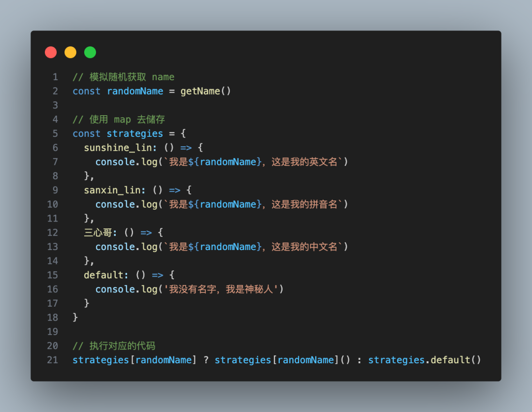This screenshot has height=412, width=532.
Task: Click the comment 模拟随机获取 name
Action: pyautogui.click(x=124, y=77)
